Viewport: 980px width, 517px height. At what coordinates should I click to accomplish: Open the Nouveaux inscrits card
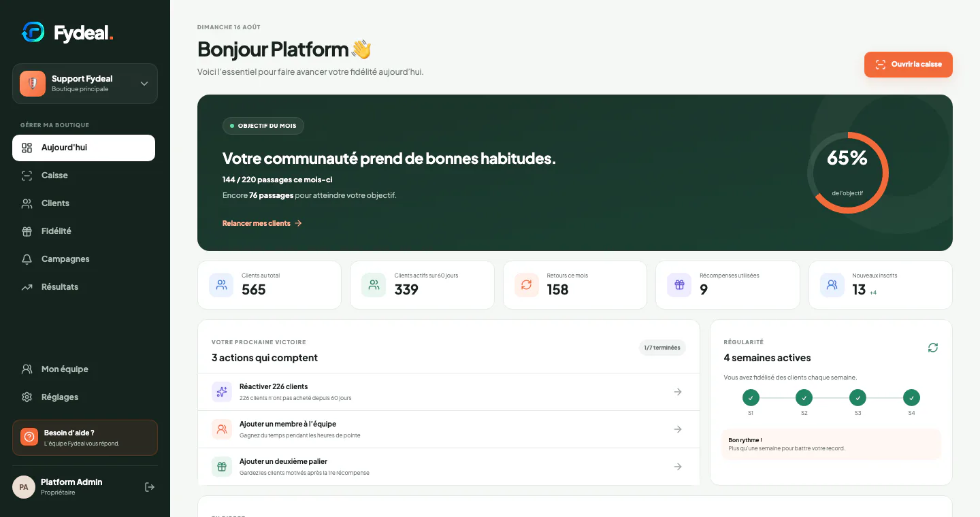pyautogui.click(x=881, y=285)
